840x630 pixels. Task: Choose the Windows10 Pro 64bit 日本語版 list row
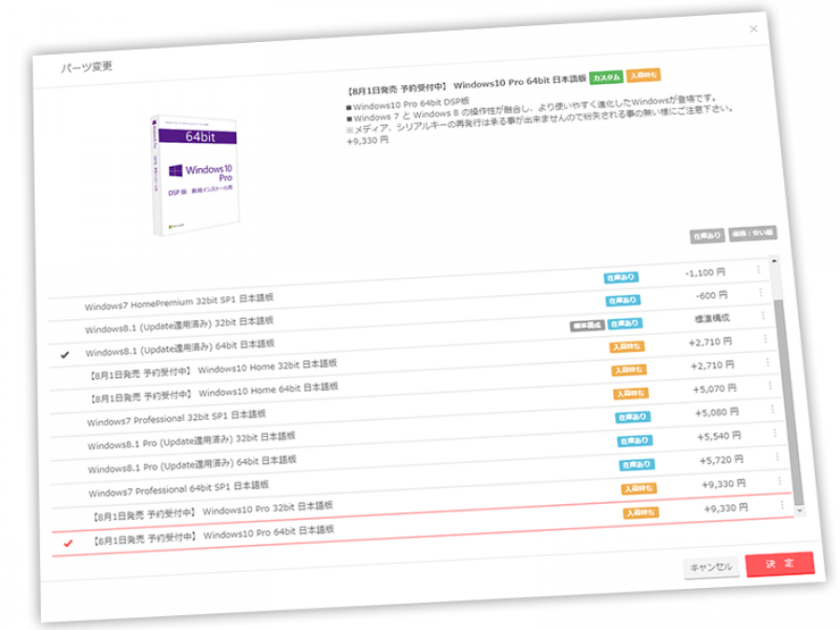click(x=423, y=525)
